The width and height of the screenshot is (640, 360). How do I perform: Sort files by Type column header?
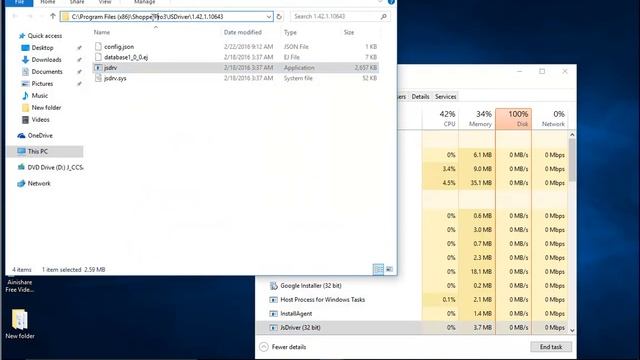point(290,32)
